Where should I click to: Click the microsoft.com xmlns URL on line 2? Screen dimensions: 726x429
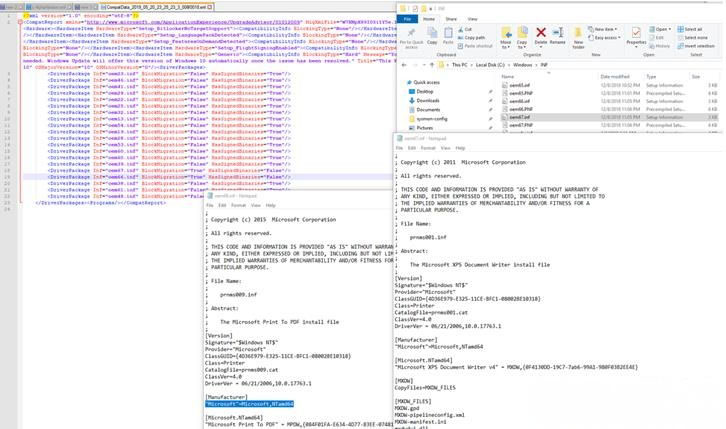194,22
